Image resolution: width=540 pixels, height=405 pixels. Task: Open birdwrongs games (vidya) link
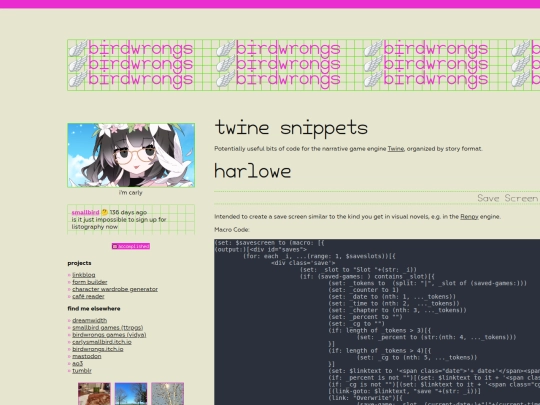[x=109, y=335]
